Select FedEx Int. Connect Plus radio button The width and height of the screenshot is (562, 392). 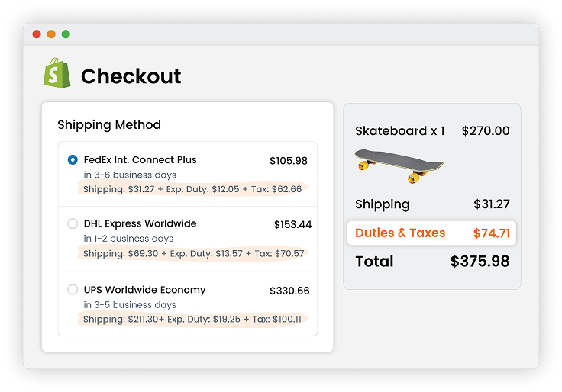73,160
